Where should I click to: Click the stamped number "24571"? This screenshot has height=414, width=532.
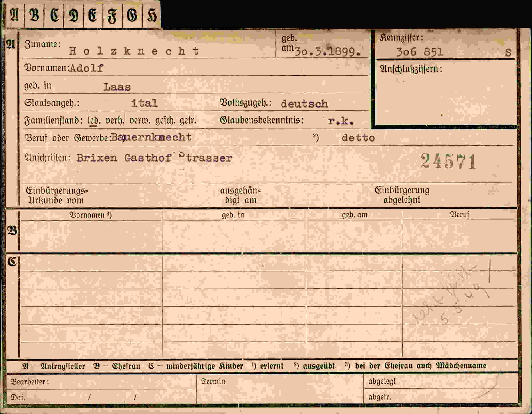click(x=449, y=161)
